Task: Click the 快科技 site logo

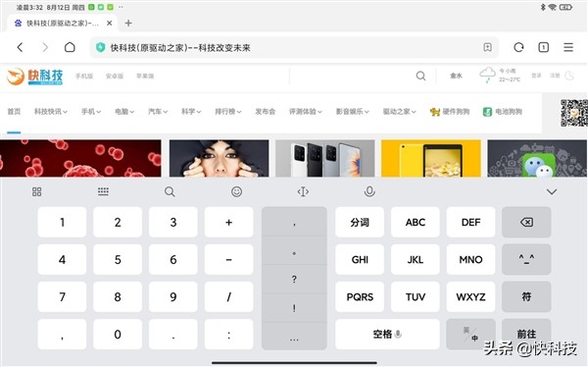Action: pyautogui.click(x=34, y=77)
